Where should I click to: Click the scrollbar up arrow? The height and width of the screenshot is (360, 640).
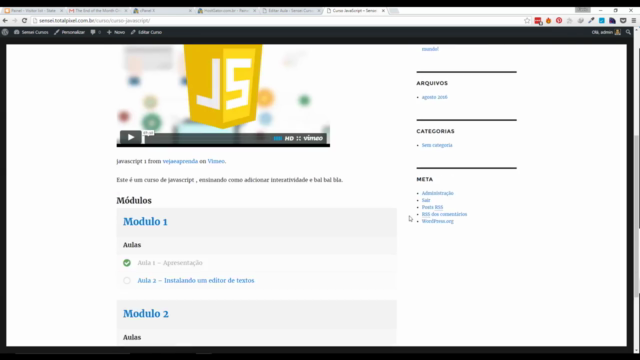click(637, 30)
